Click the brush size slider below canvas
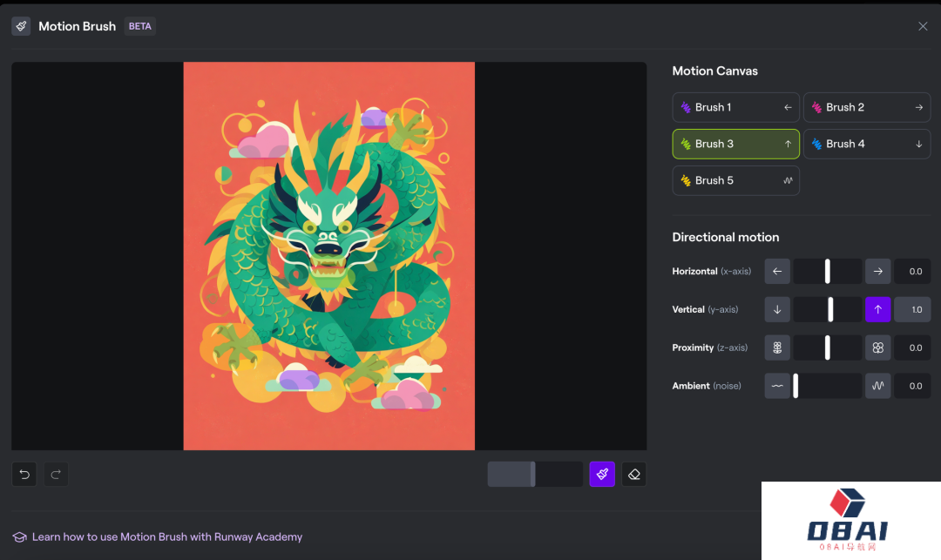The image size is (941, 560). tap(535, 475)
